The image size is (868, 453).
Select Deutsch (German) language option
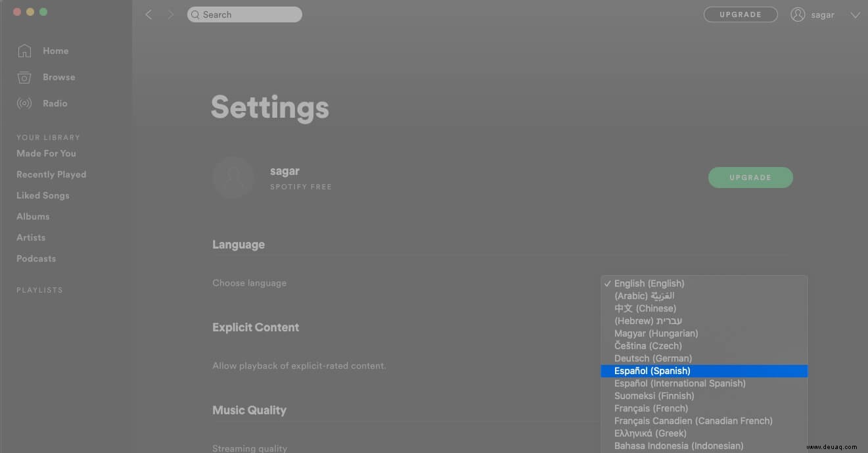[x=704, y=358]
